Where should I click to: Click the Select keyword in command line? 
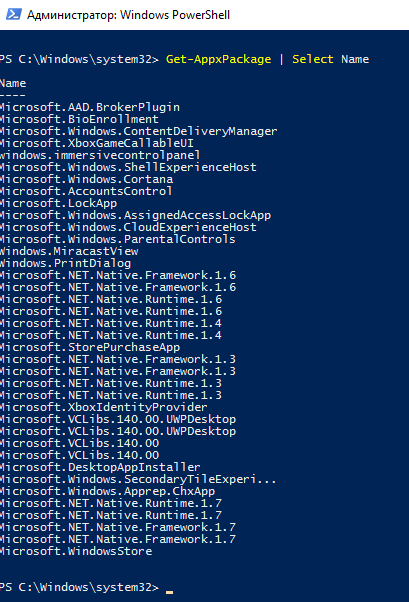coord(313,59)
